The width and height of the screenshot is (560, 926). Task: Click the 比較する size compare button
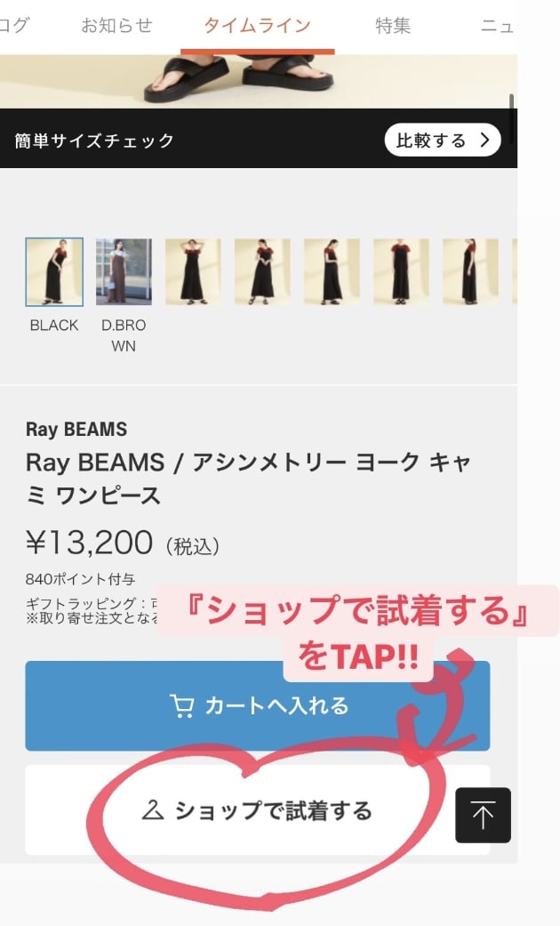pos(443,140)
